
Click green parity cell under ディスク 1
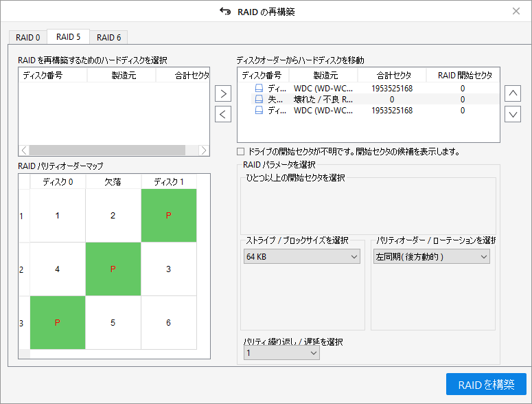169,215
